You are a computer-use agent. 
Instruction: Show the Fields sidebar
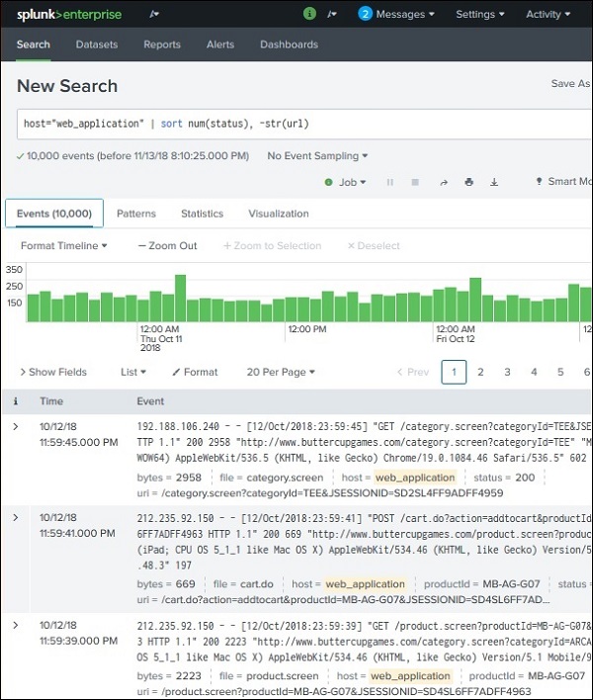[x=53, y=372]
